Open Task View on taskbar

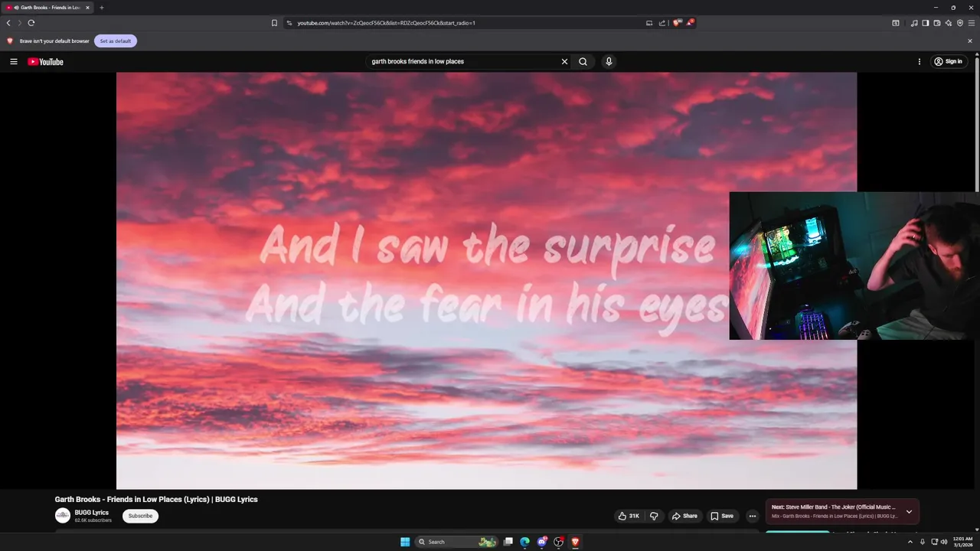(508, 542)
